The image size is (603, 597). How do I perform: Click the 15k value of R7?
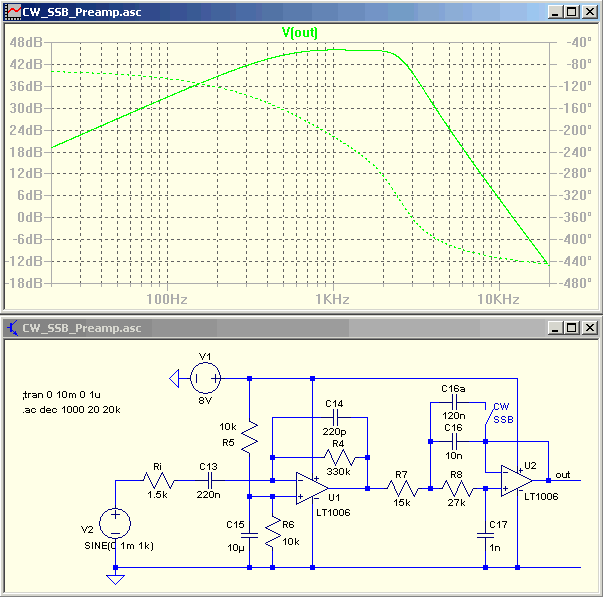[402, 503]
